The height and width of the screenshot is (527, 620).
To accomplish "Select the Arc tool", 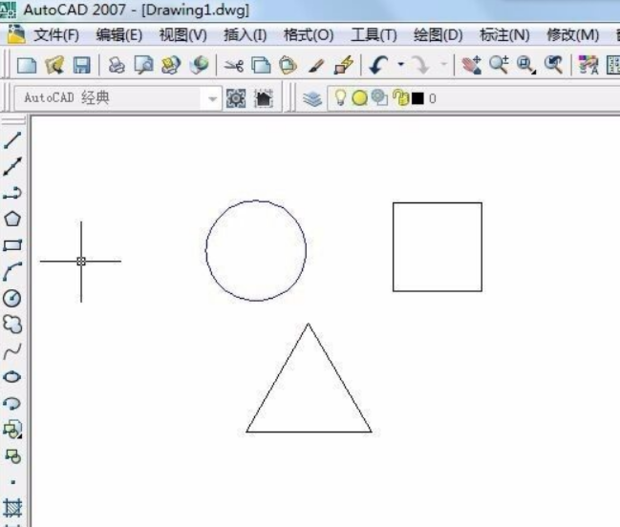I will click(x=12, y=272).
